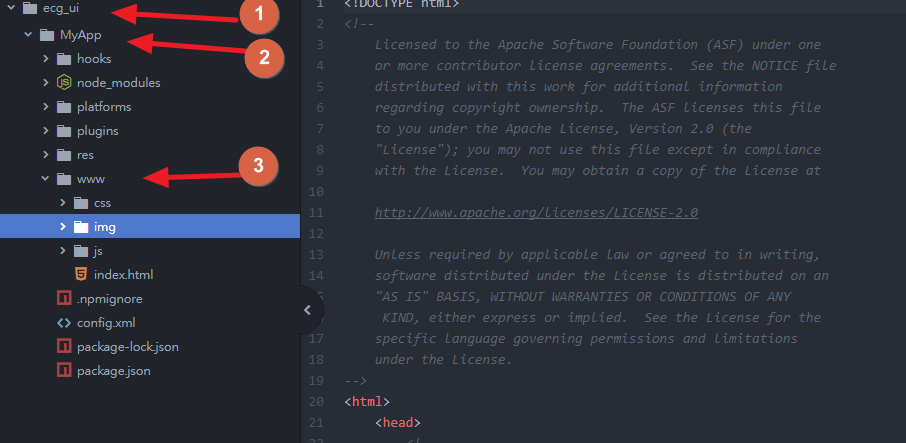The width and height of the screenshot is (906, 443).
Task: Click the "AS IS" BASIS comment line
Action: click(583, 296)
